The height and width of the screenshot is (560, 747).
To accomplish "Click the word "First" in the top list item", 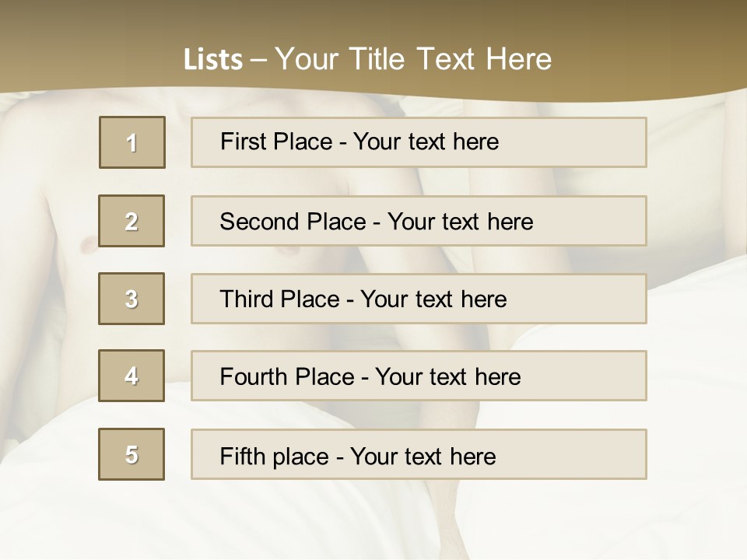I will click(x=242, y=142).
